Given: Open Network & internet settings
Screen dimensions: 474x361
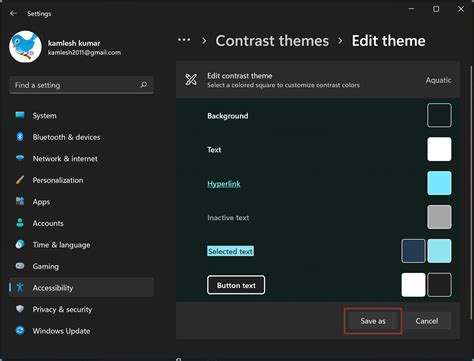Looking at the screenshot, I should tap(82, 159).
